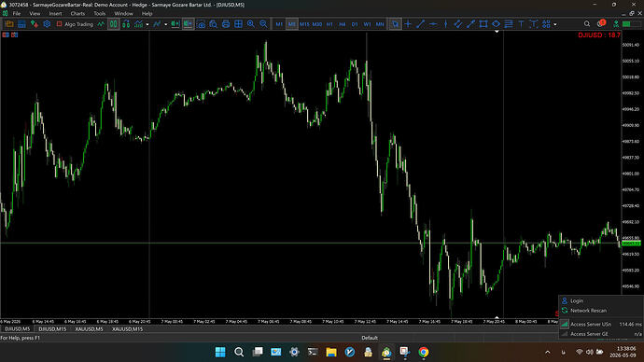Open the View menu
Image resolution: width=644 pixels, height=362 pixels.
click(x=35, y=14)
